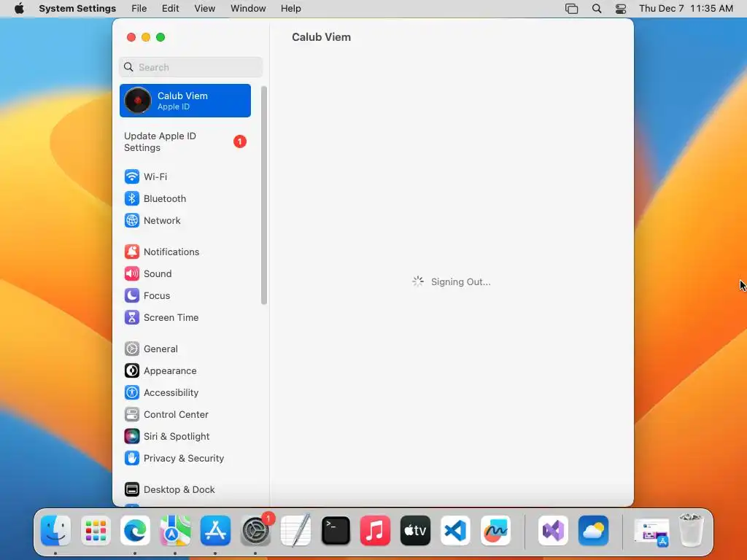Open Maps from the Dock
The image size is (747, 560).
point(175,531)
